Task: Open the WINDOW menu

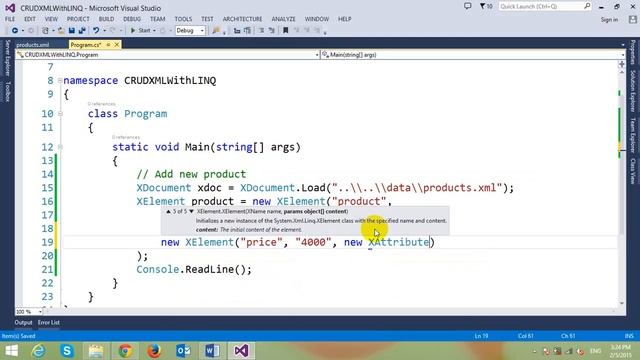Action: pyautogui.click(x=316, y=19)
